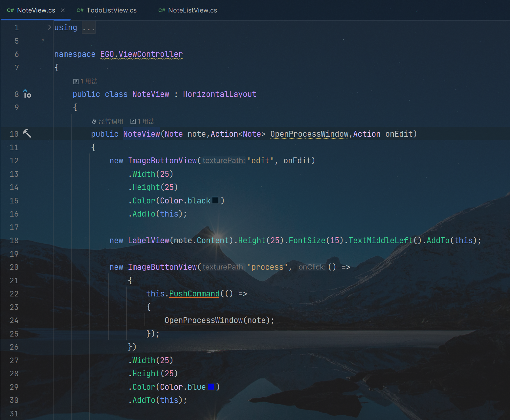Click the onEdit argument on line 12
510x420 pixels.
coord(297,161)
